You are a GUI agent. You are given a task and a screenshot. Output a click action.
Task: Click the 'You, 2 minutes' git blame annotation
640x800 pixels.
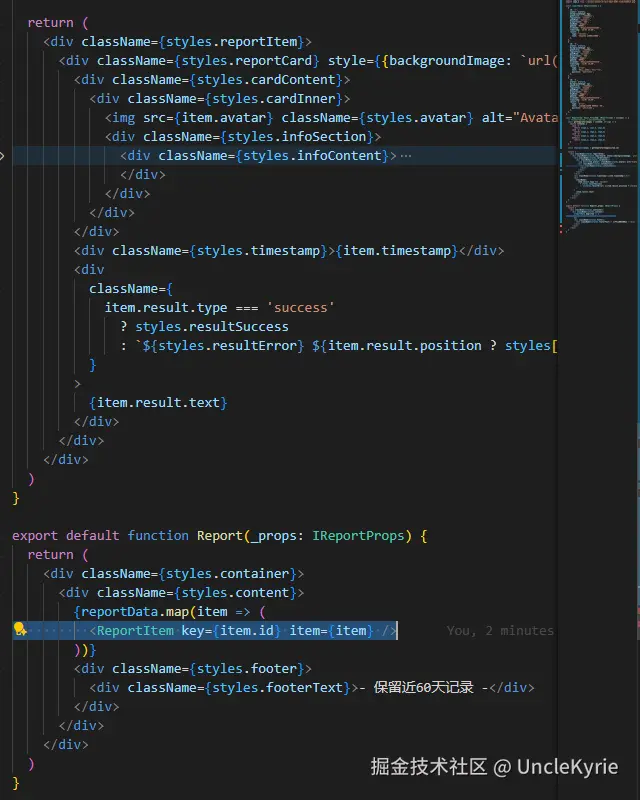[500, 631]
